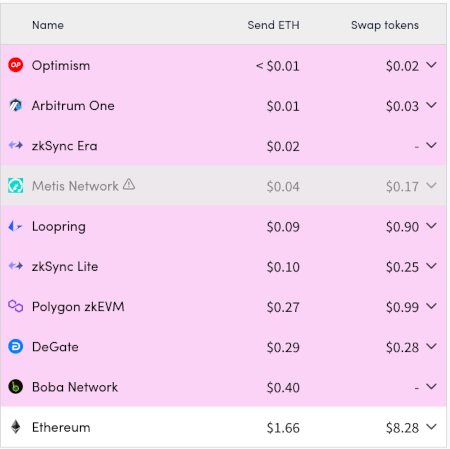Sort by the Swap tokens column header
Image resolution: width=450 pixels, height=449 pixels.
pyautogui.click(x=385, y=25)
